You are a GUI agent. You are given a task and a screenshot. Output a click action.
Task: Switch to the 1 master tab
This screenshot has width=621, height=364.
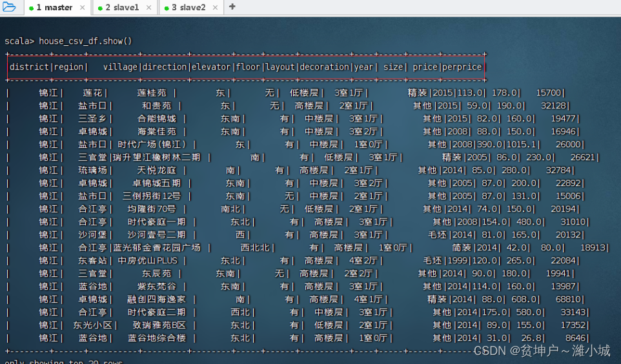[54, 8]
